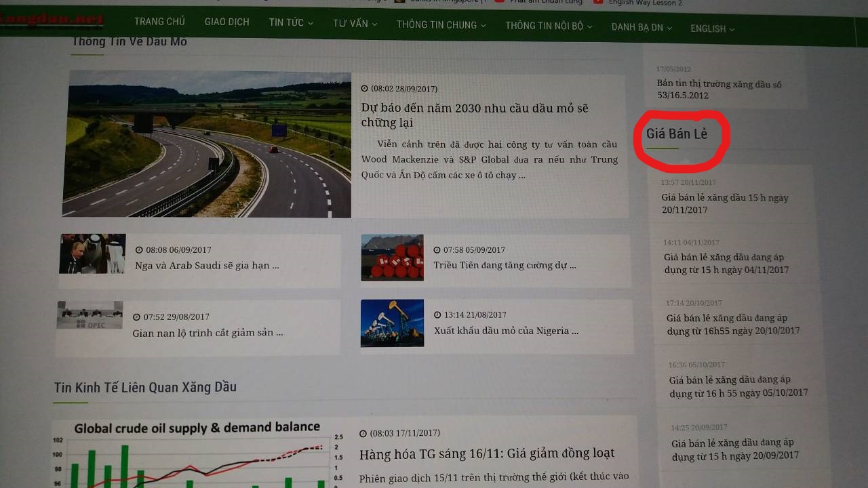This screenshot has width=868, height=488.
Task: Click the excerpt starting 'Viễn cảnh trên đã được'
Action: tap(489, 159)
